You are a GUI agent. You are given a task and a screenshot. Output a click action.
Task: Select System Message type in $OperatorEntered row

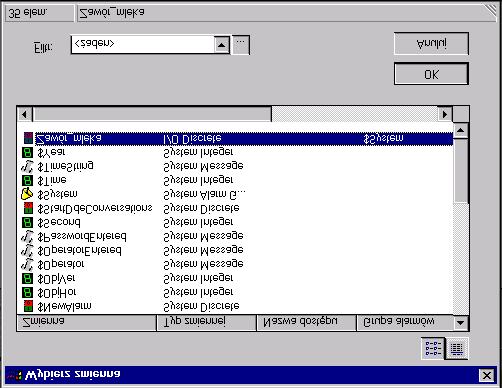pyautogui.click(x=203, y=250)
